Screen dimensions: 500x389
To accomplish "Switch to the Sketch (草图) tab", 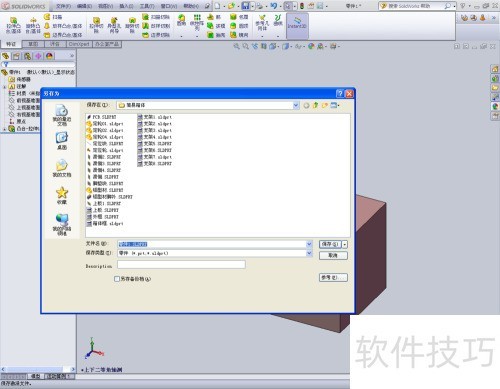I will [x=33, y=44].
